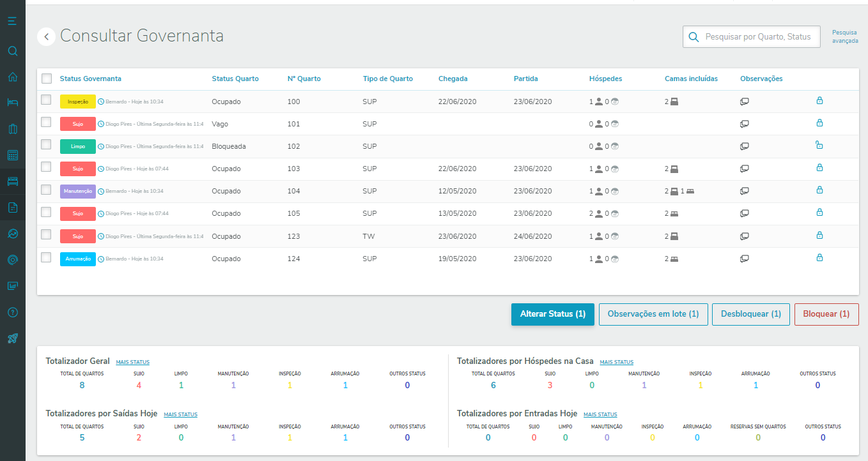
Task: Click the open padlock icon for room 102
Action: pyautogui.click(x=819, y=146)
